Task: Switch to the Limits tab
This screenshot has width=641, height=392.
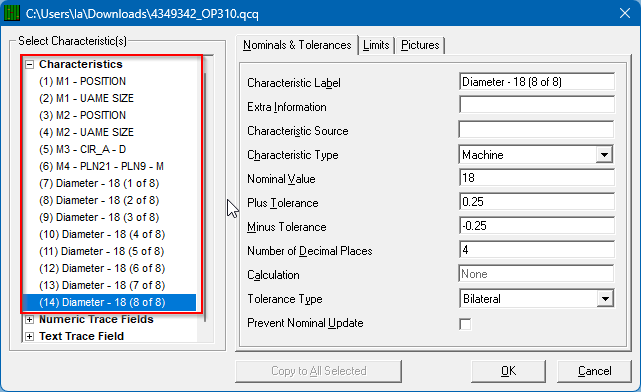Action: 376,45
